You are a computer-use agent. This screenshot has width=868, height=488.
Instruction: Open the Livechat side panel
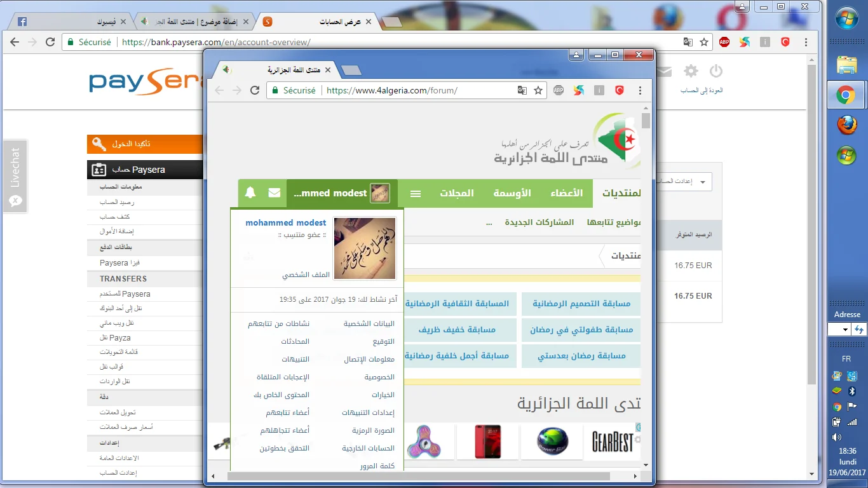tap(15, 175)
